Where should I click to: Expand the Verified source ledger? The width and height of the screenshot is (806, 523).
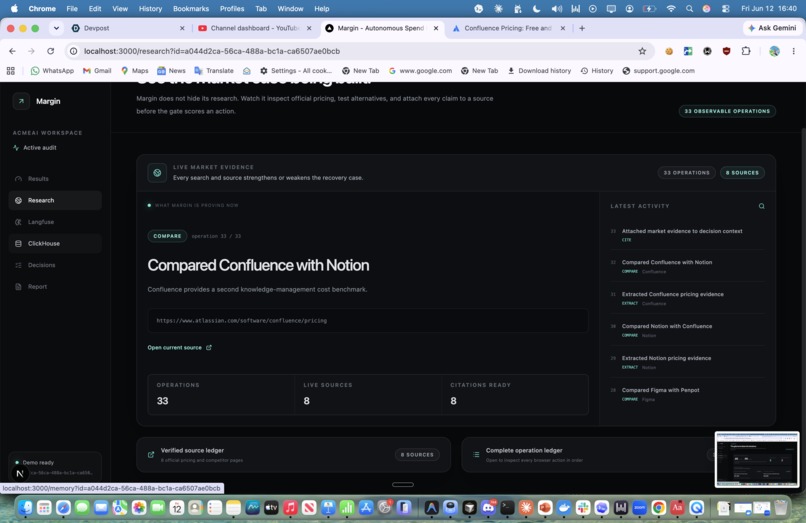tap(294, 455)
